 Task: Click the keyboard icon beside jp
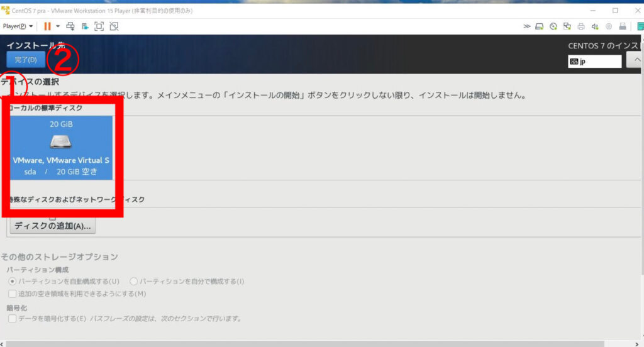574,62
